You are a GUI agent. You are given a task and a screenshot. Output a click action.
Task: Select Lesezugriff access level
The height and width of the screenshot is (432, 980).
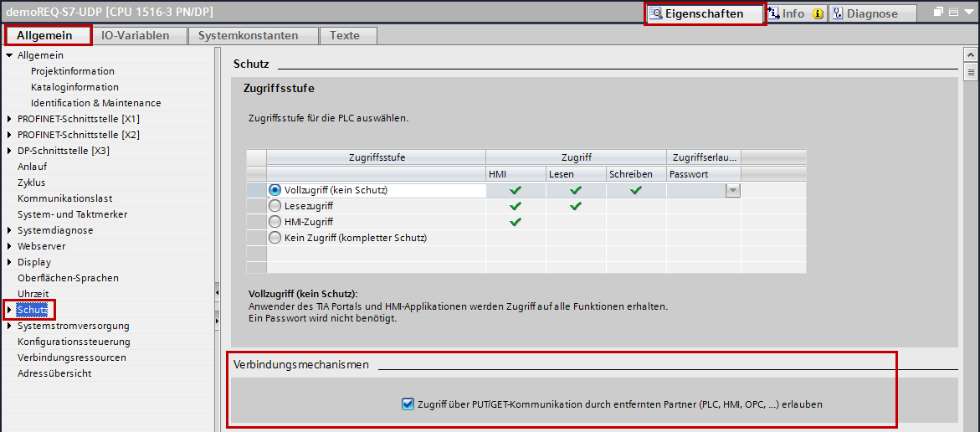point(275,206)
